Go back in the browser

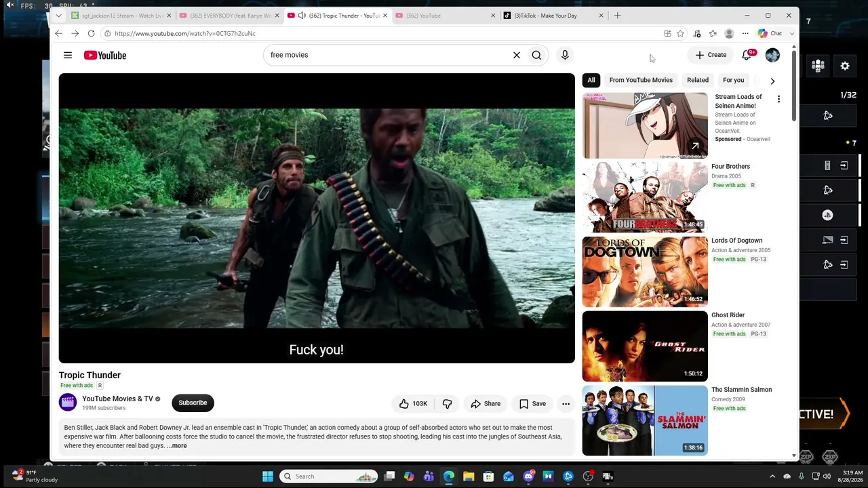pyautogui.click(x=59, y=33)
